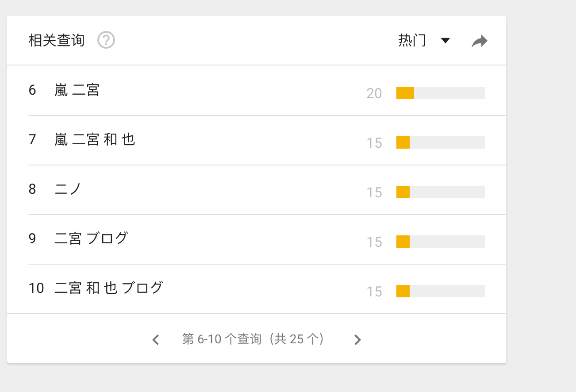The width and height of the screenshot is (576, 392).
Task: Open query 二宮 ブログ
Action: point(91,239)
